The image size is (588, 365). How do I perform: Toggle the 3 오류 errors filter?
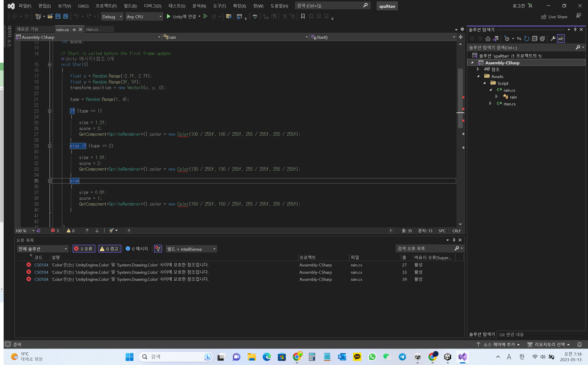coord(84,249)
